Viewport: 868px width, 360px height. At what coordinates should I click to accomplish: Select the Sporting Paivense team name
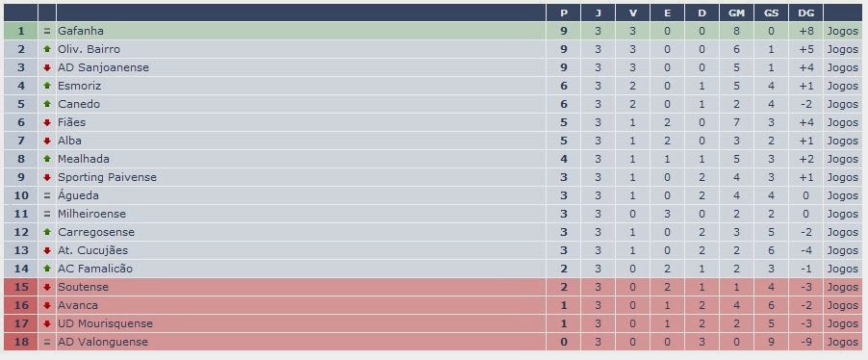click(x=108, y=177)
